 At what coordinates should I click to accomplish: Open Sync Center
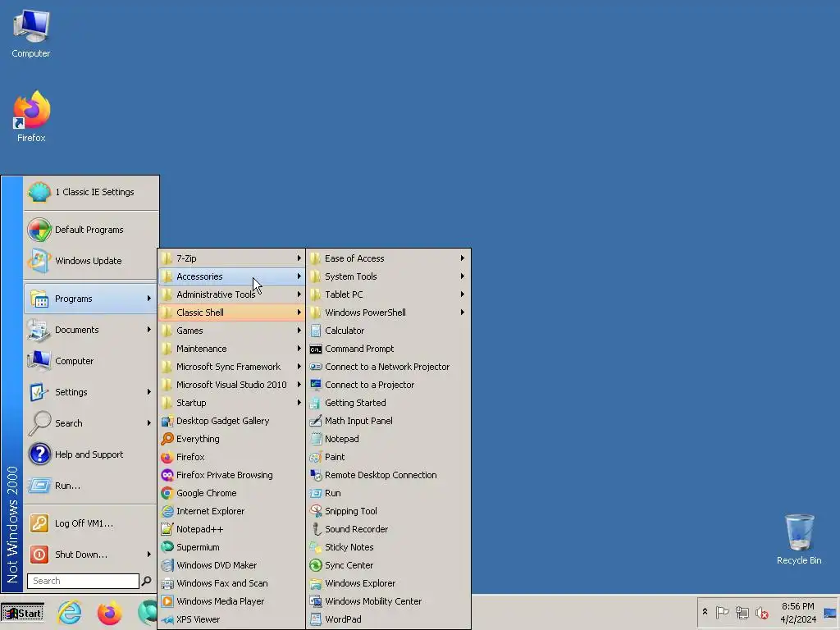click(x=388, y=565)
